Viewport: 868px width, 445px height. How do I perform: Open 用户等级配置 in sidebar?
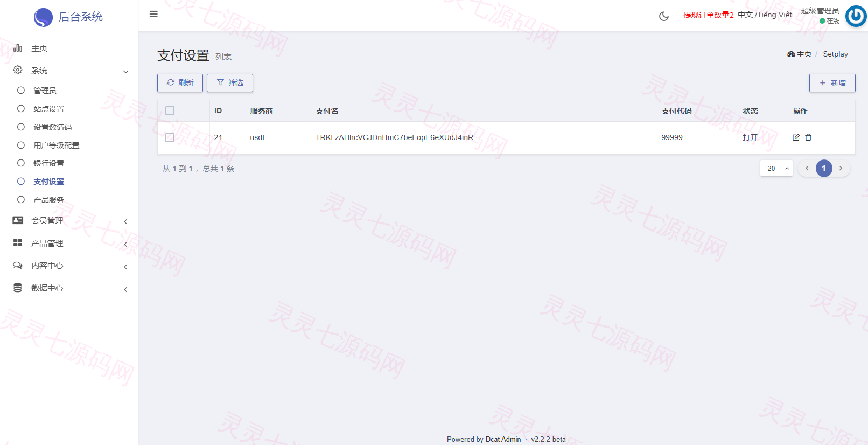tap(56, 145)
